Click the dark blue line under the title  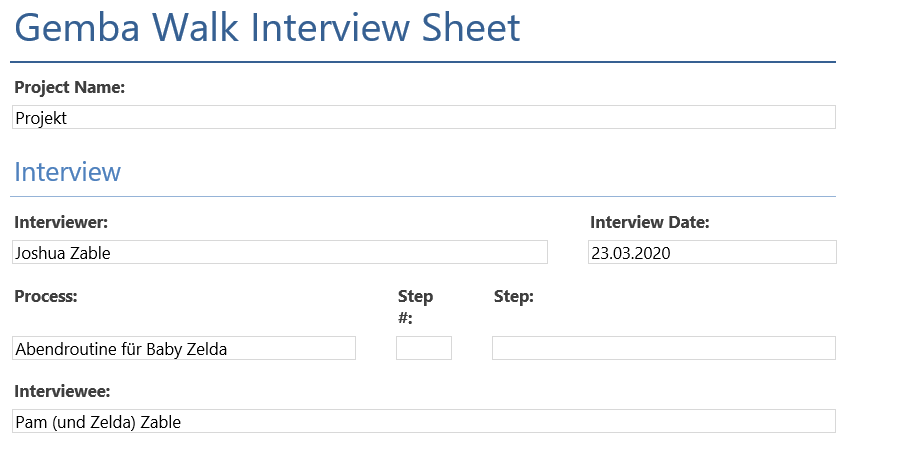[423, 62]
